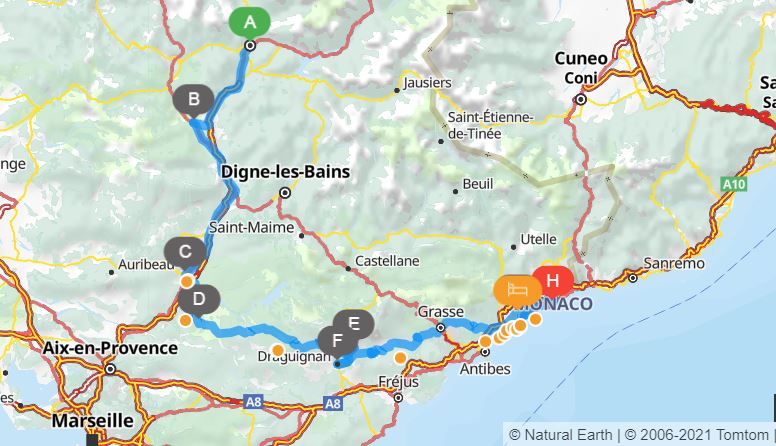Click waypoint marker F near Draguignan
The height and width of the screenshot is (446, 776).
[338, 341]
